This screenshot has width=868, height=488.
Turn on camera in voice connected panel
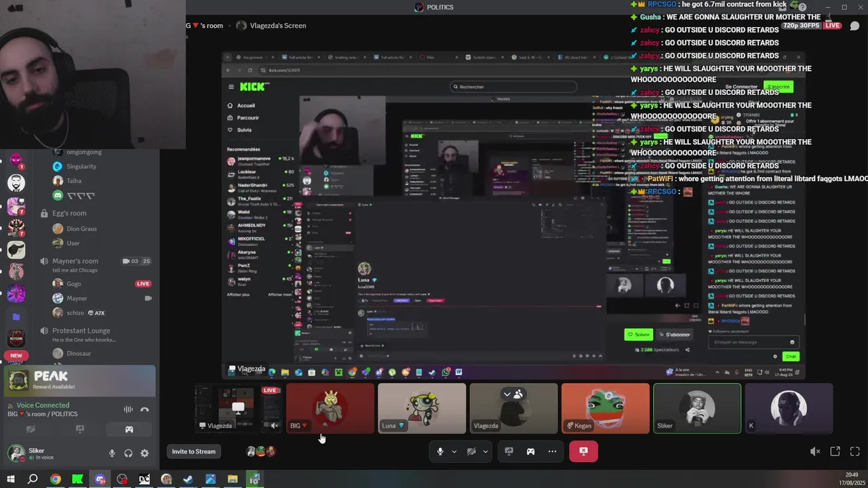pos(31,429)
